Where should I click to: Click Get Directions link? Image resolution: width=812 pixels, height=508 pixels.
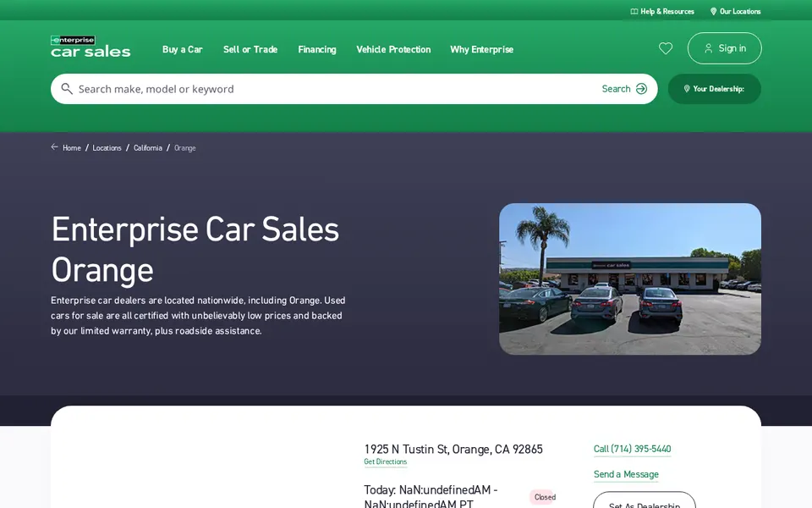[x=386, y=462]
